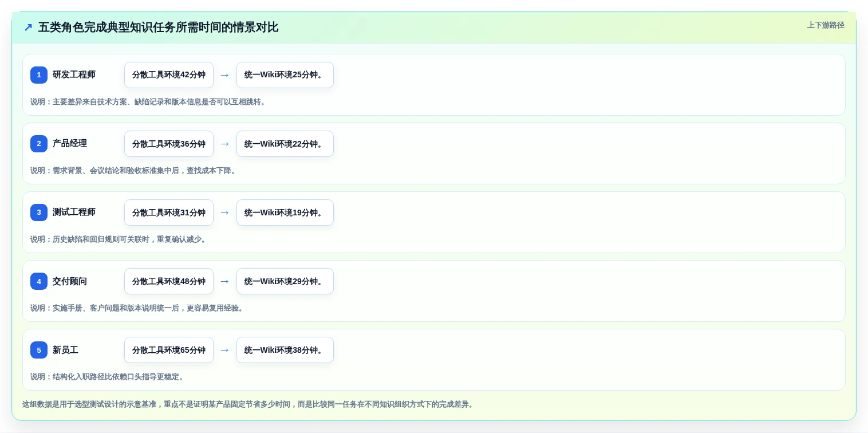The height and width of the screenshot is (433, 868).
Task: Click the note about 结构化入职路径
Action: tap(108, 377)
